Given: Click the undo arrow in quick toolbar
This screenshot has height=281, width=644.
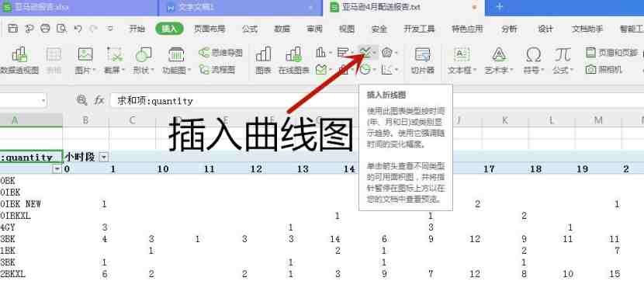Looking at the screenshot, I should 78,29.
